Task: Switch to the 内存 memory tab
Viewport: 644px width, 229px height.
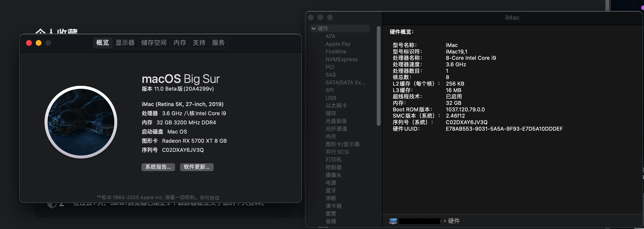Action: point(180,43)
